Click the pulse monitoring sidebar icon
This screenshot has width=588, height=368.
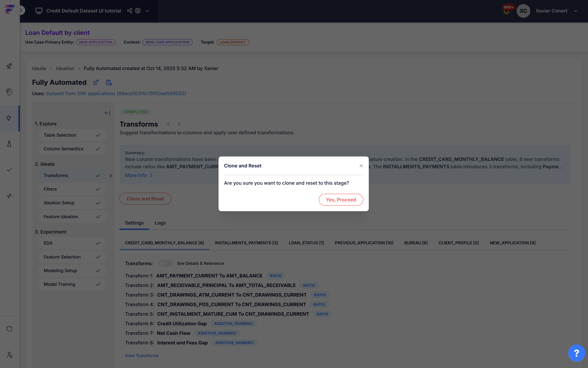pyautogui.click(x=9, y=196)
